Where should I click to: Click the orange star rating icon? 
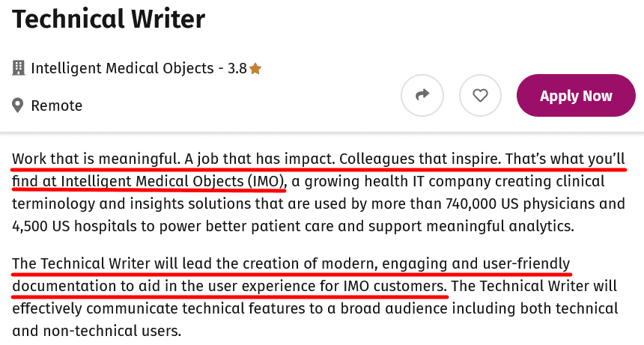(x=255, y=69)
